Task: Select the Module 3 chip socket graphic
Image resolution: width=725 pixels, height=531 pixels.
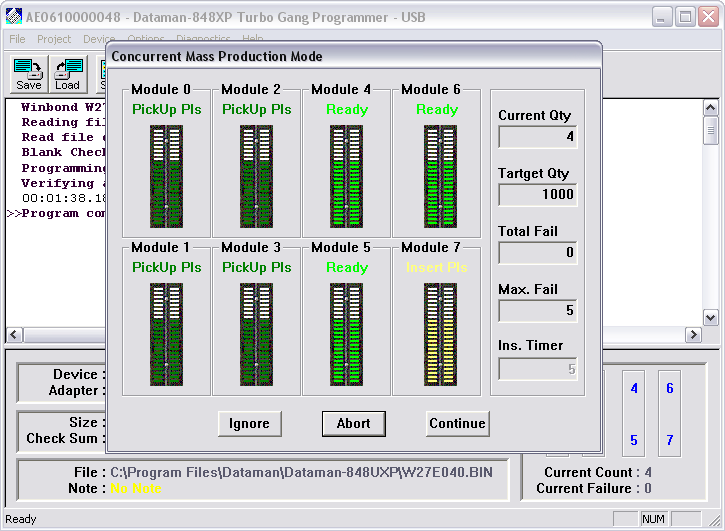Action: pos(256,334)
